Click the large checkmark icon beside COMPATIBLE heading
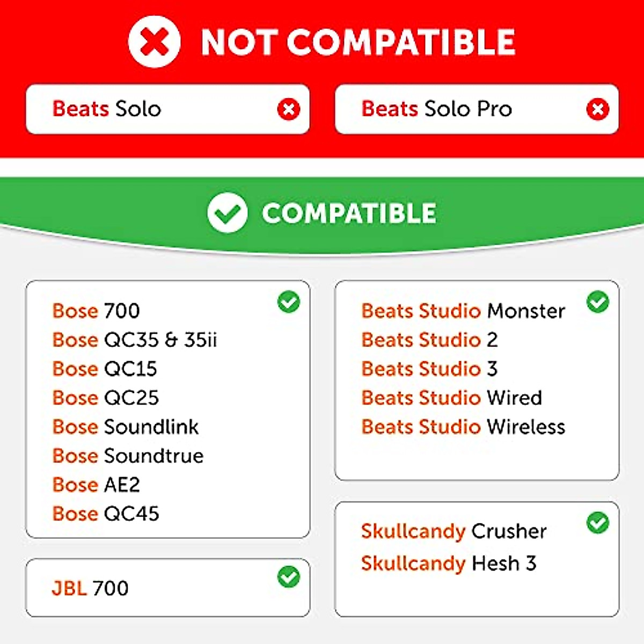 [228, 213]
